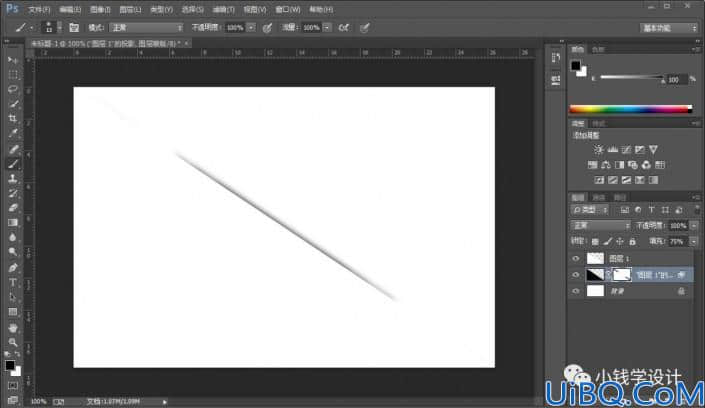Select the layer mask thumbnail
The height and width of the screenshot is (408, 705).
622,275
